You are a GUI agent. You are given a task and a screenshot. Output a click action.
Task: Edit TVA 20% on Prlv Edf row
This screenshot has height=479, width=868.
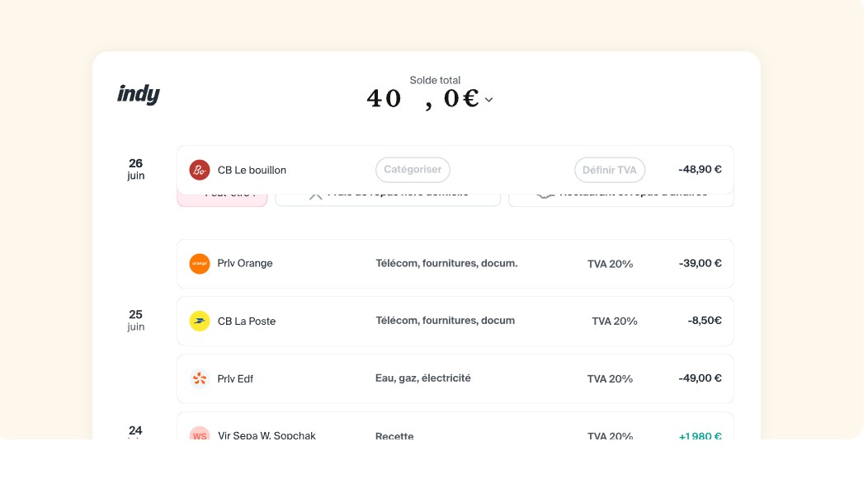click(610, 379)
